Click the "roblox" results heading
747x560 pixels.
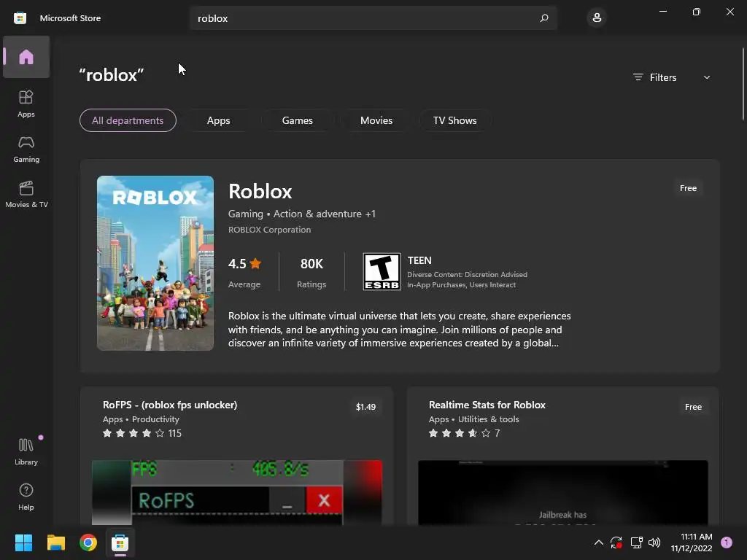(112, 75)
